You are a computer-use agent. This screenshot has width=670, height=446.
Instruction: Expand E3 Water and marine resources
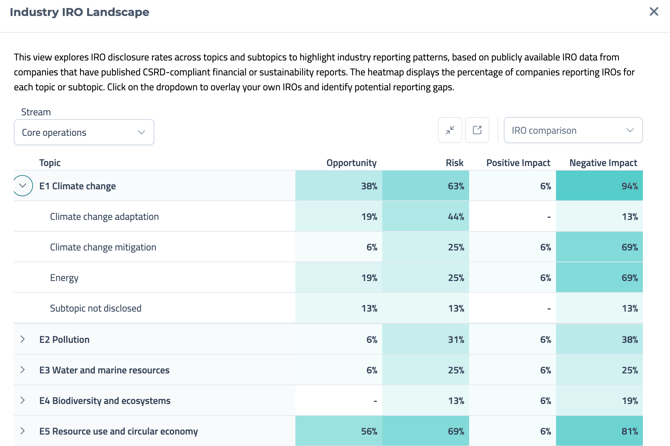[x=23, y=370]
